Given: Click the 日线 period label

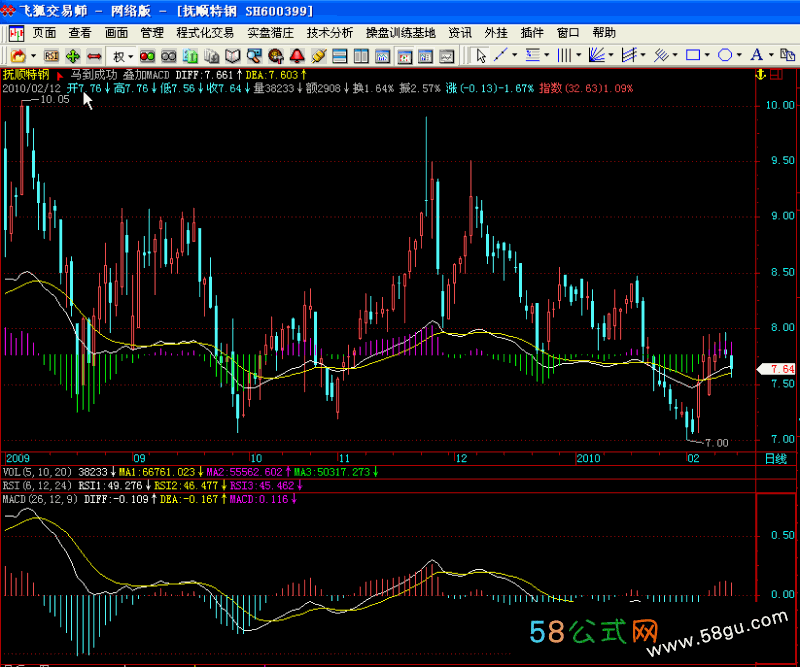Looking at the screenshot, I should [x=776, y=458].
